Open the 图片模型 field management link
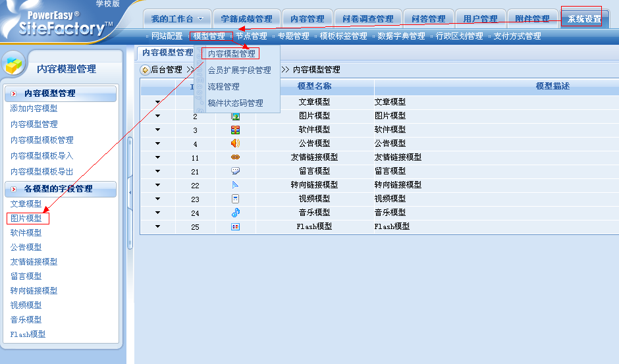Viewport: 619px width, 364px height. 26,219
